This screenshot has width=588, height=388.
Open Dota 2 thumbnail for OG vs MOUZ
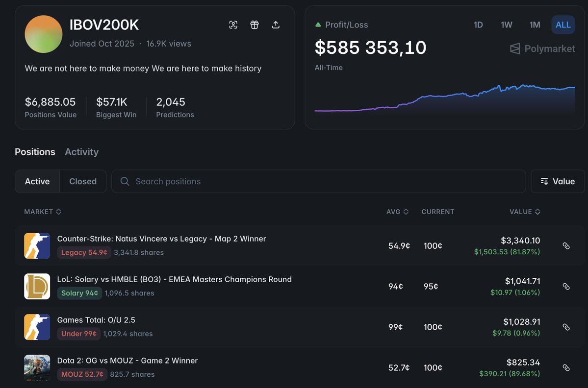tap(37, 368)
